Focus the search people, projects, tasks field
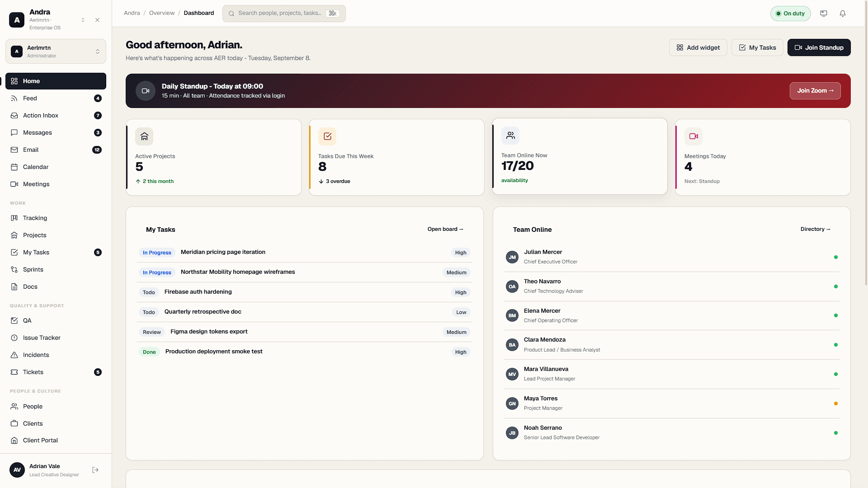The height and width of the screenshot is (488, 868). coord(284,14)
